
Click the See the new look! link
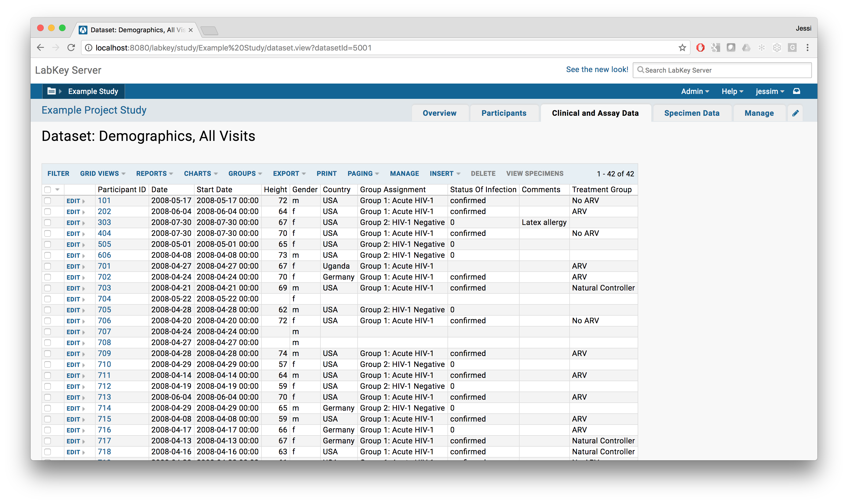[x=597, y=70]
